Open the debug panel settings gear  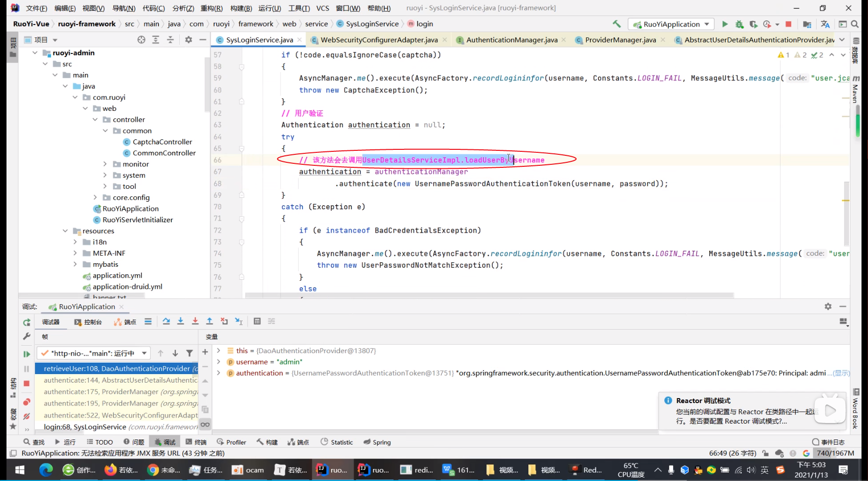click(828, 306)
